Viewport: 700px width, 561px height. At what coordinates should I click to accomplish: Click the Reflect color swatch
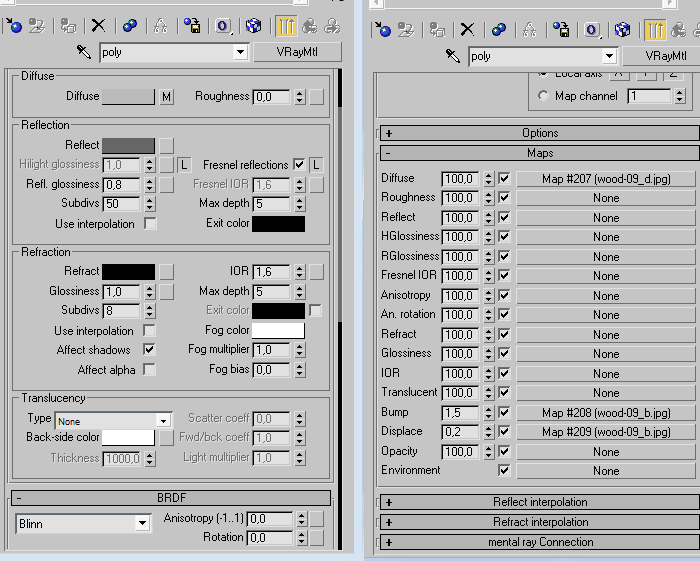coord(128,145)
